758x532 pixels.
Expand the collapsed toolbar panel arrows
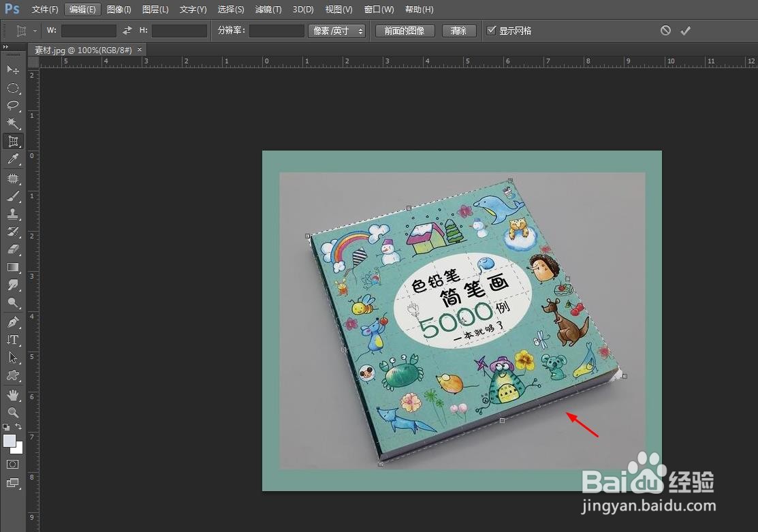point(6,47)
